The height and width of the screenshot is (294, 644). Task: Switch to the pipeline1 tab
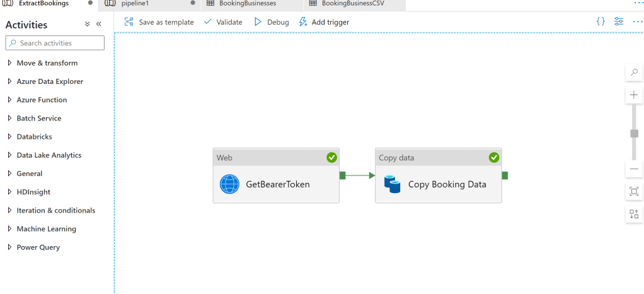151,4
